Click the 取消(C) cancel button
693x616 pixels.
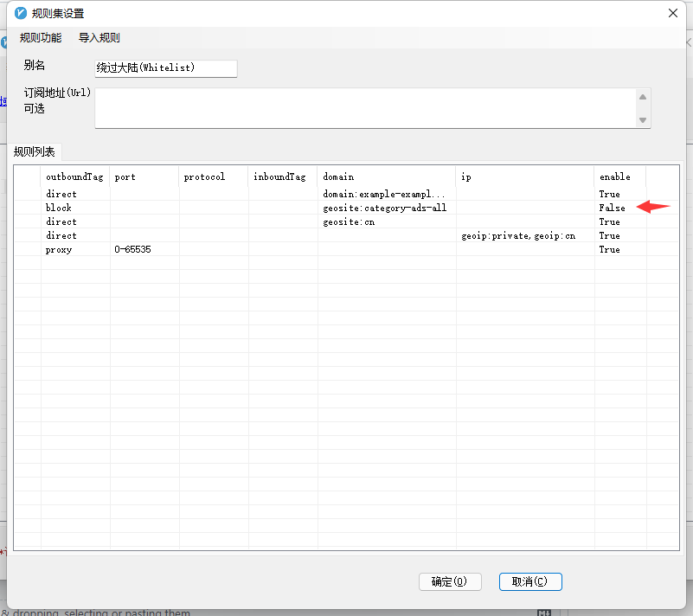tap(530, 581)
